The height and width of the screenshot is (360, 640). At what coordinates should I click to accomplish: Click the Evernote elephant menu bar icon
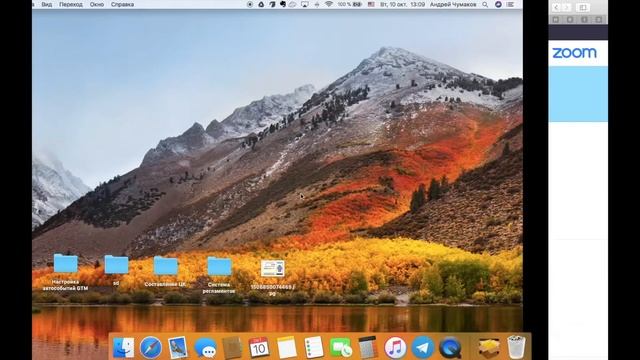click(283, 4)
